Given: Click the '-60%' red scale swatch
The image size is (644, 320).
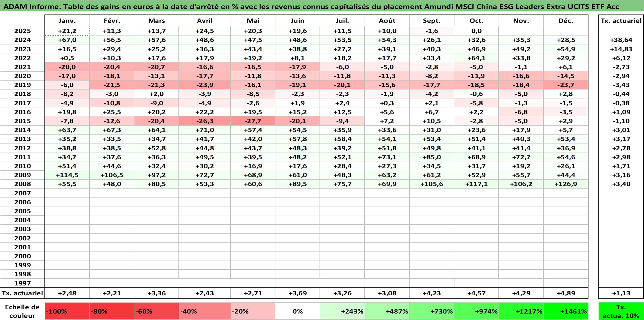Looking at the screenshot, I should (x=157, y=311).
